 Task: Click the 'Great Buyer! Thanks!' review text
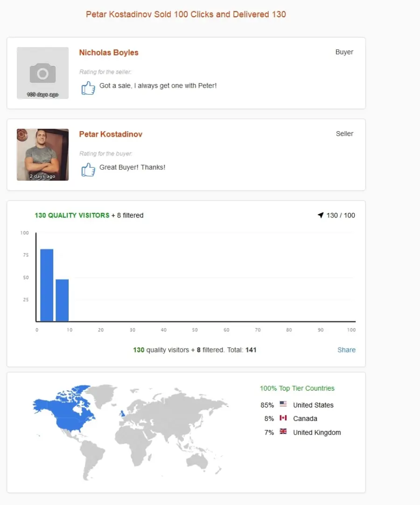pyautogui.click(x=133, y=168)
